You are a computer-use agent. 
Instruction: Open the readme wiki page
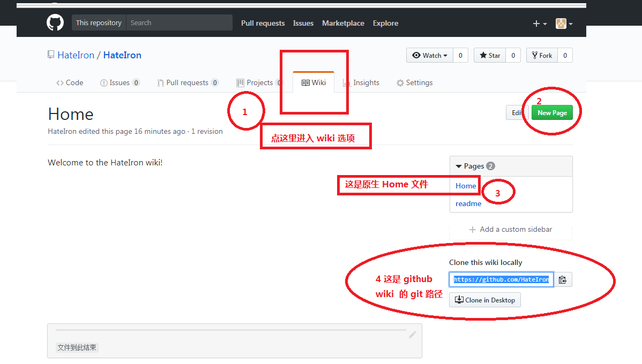click(468, 203)
